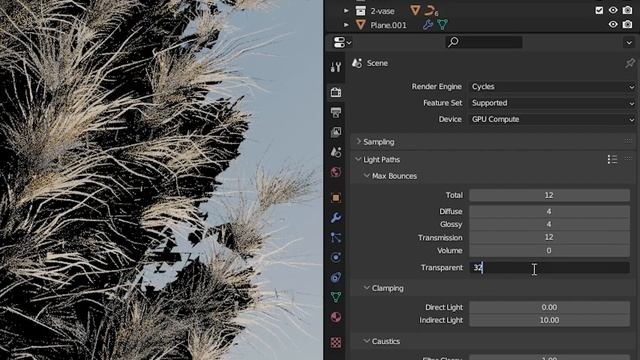This screenshot has height=360, width=640.
Task: Click the rendered grass viewport image
Action: point(161,180)
